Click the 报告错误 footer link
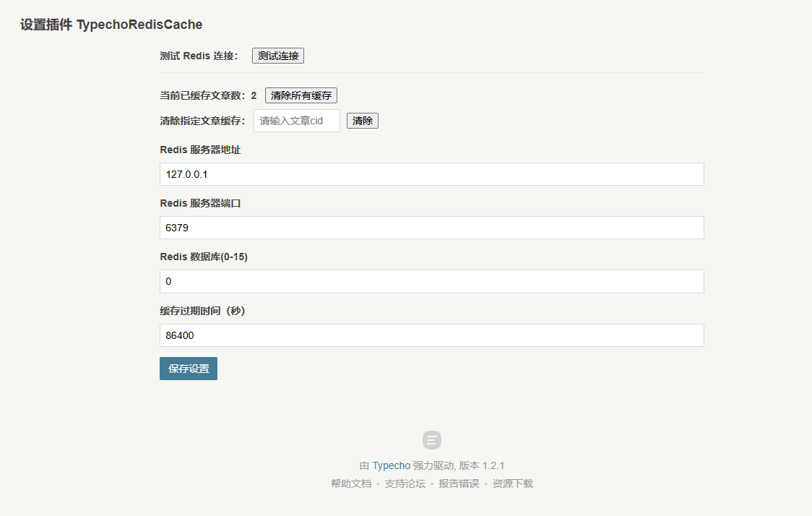Screen dimensions: 812x516 (x=459, y=483)
